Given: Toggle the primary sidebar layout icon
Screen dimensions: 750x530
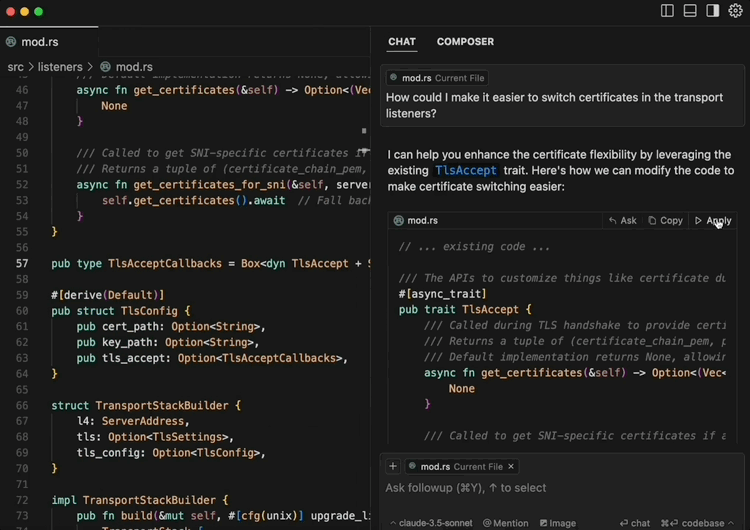Looking at the screenshot, I should point(667,11).
